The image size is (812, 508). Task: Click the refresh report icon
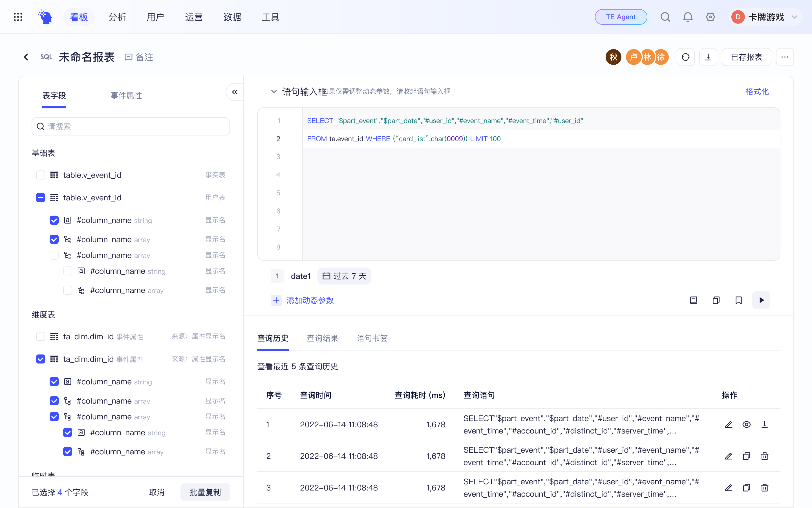685,57
